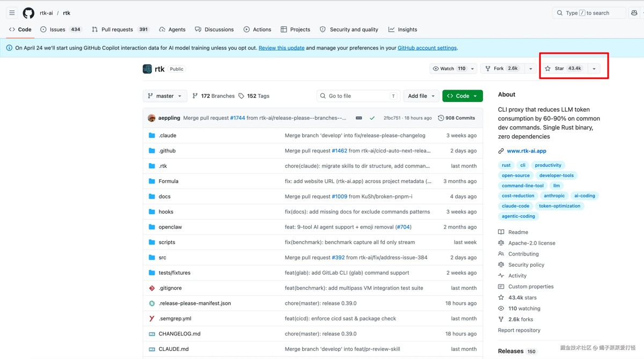Click the 'rust' topic tag
This screenshot has width=644, height=359.
[506, 165]
